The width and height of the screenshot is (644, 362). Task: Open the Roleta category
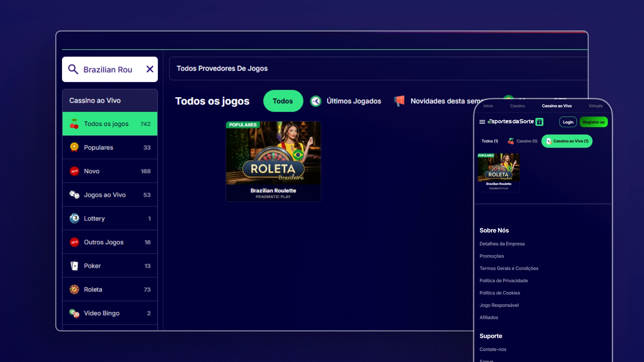(110, 289)
